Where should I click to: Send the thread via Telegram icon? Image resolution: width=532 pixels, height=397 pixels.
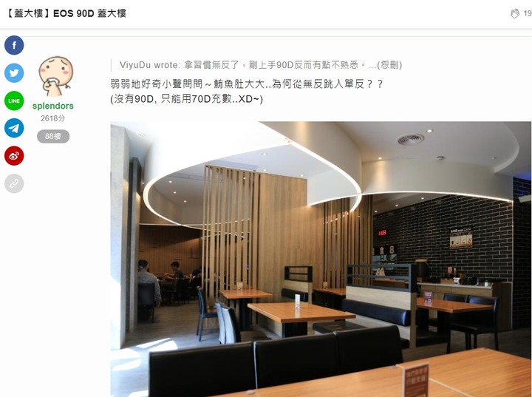(14, 128)
